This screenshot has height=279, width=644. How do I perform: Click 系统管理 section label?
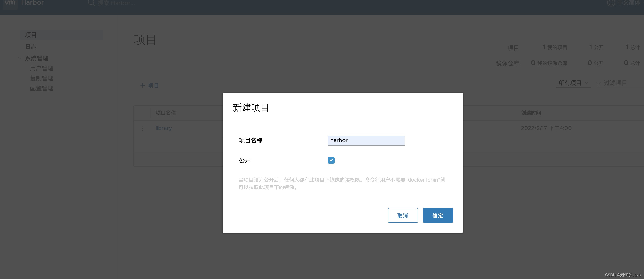[37, 58]
